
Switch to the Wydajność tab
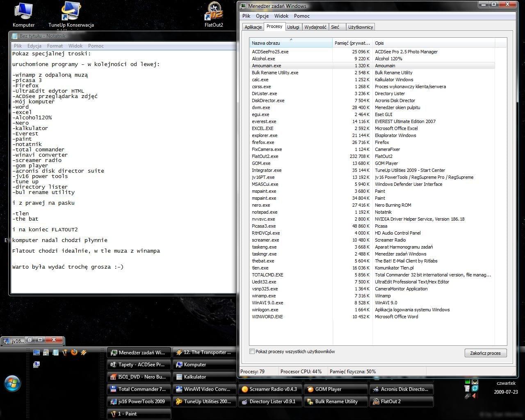(x=315, y=27)
